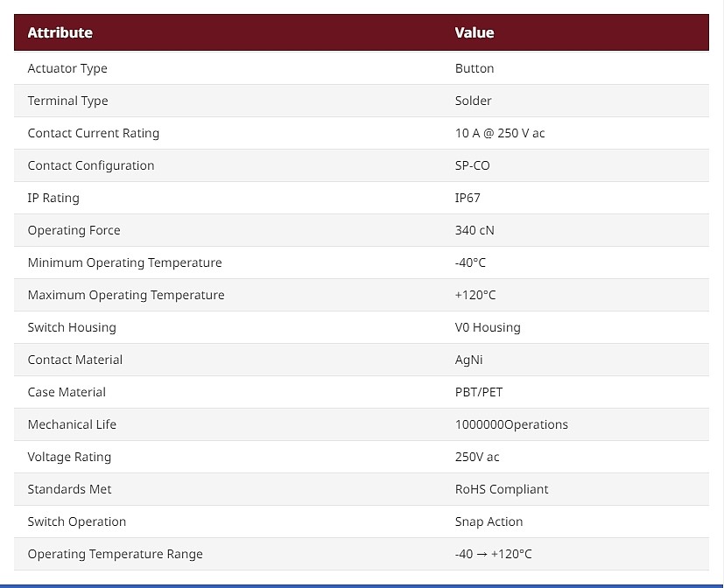The height and width of the screenshot is (588, 724).
Task: Select the 340 cN value
Action: 474,230
